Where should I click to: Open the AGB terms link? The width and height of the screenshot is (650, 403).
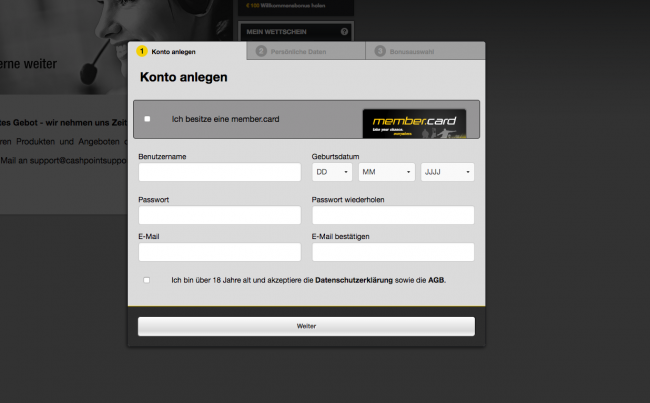pos(436,280)
